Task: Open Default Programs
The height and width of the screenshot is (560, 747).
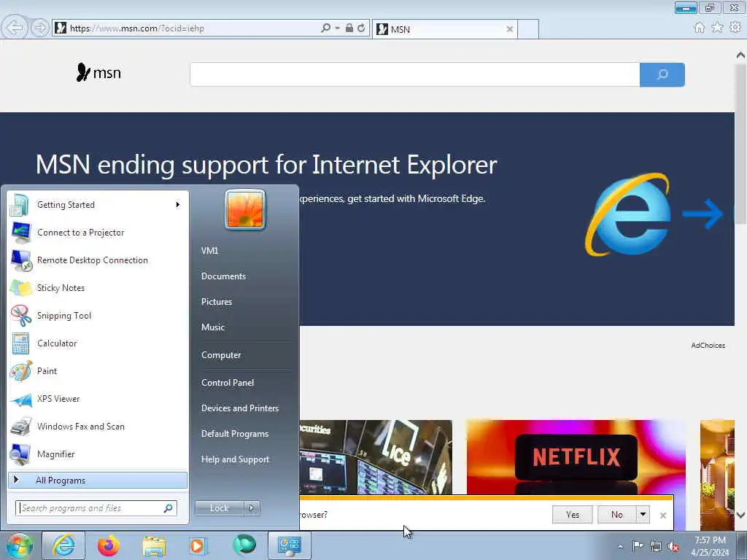Action: [235, 434]
